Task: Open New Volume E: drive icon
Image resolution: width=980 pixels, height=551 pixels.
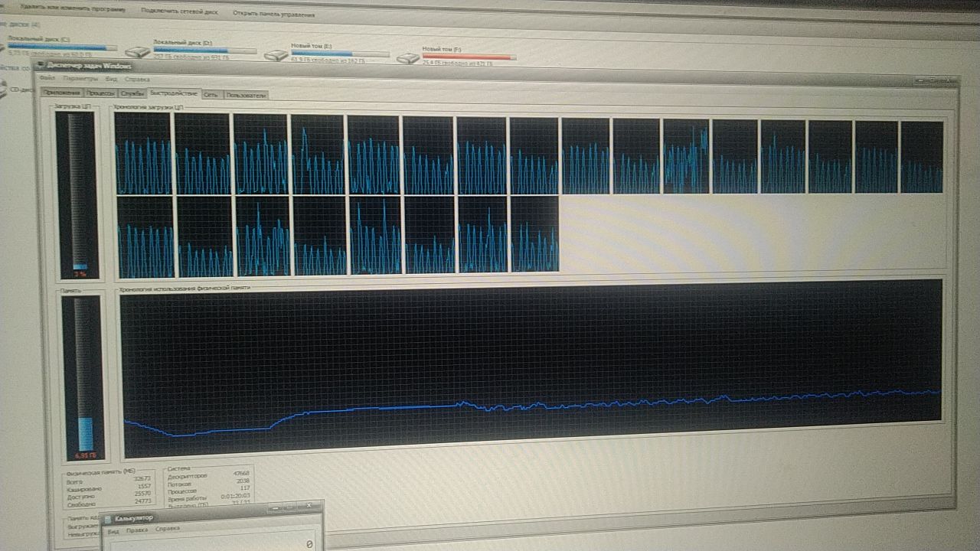Action: coord(276,55)
